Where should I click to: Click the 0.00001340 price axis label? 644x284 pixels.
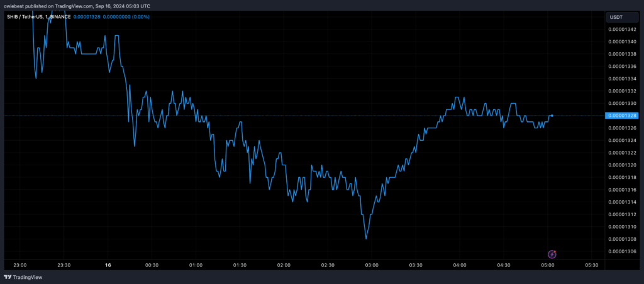[622, 42]
